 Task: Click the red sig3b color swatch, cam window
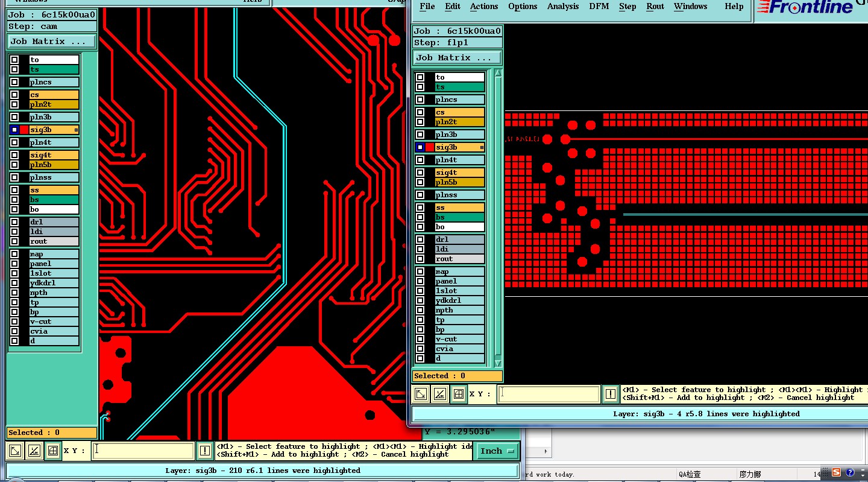click(24, 130)
